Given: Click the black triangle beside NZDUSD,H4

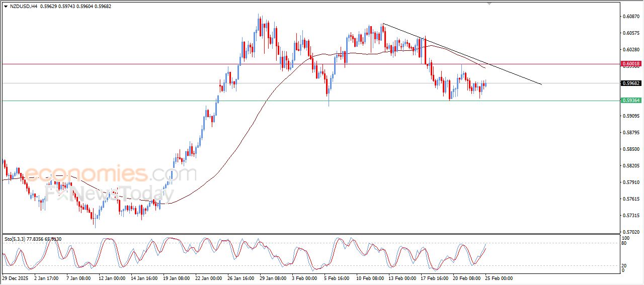Looking at the screenshot, I should tap(6, 6).
